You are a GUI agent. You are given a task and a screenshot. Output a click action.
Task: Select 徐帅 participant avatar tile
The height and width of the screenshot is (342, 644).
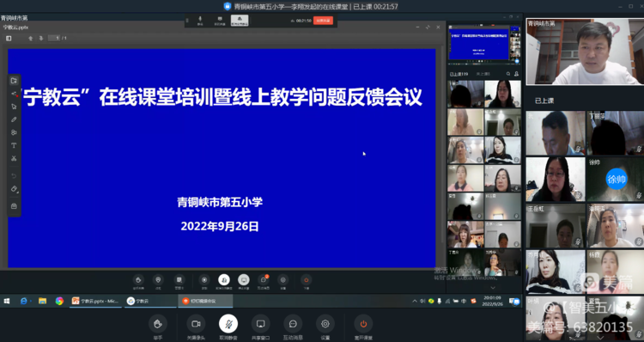616,180
